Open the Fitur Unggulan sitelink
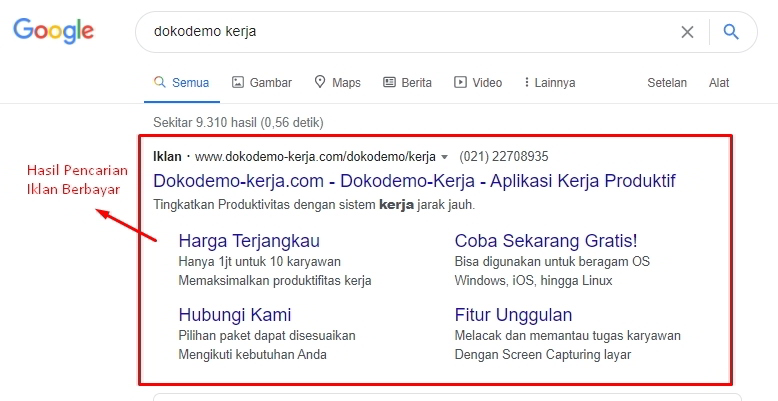The height and width of the screenshot is (401, 778). point(513,315)
